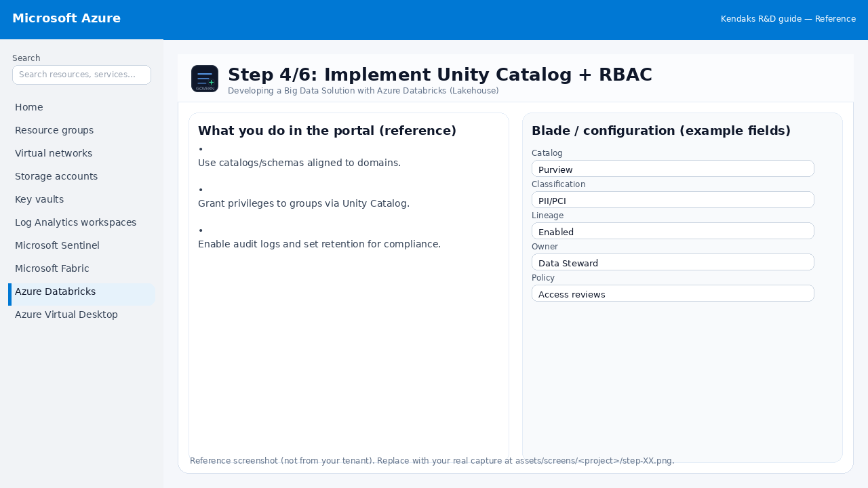This screenshot has height=488, width=868.
Task: Select the Lineage field showing Enabled
Action: point(673,231)
